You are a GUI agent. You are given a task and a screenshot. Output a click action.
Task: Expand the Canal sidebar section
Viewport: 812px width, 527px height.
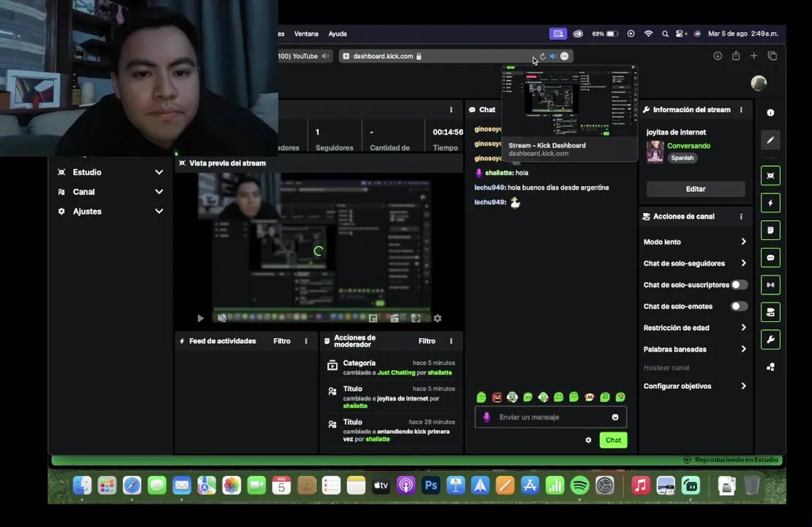(111, 192)
